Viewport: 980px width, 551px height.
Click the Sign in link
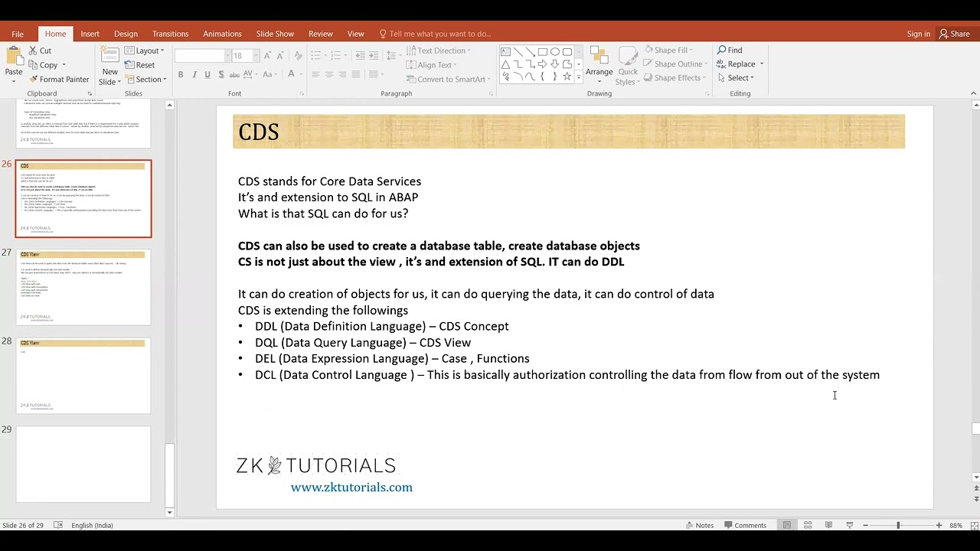point(918,34)
